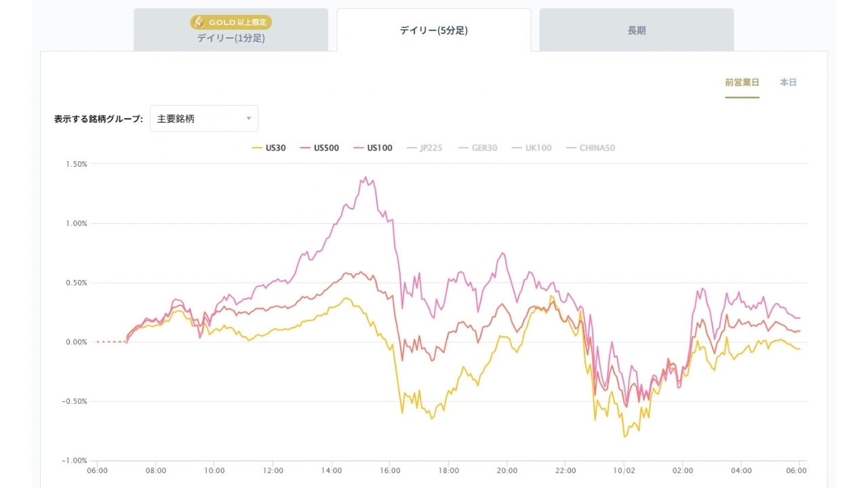The height and width of the screenshot is (488, 868).
Task: Click the 1.50% y-axis label
Action: click(x=76, y=164)
